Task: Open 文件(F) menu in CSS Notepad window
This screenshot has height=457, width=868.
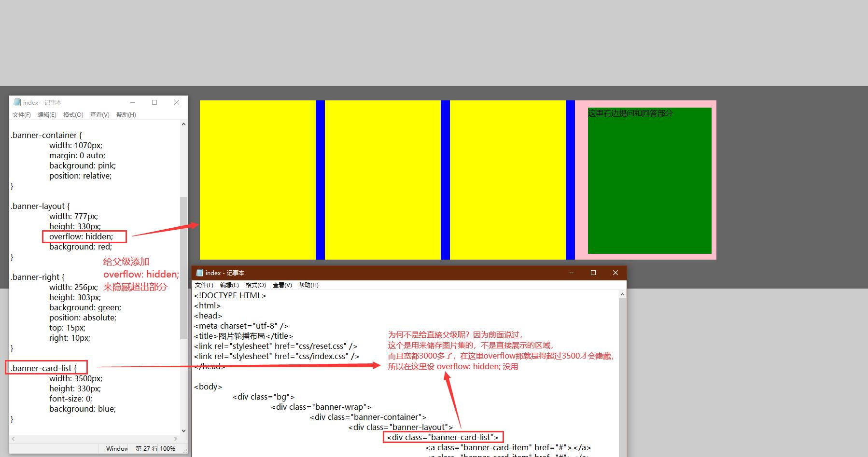Action: (x=21, y=115)
